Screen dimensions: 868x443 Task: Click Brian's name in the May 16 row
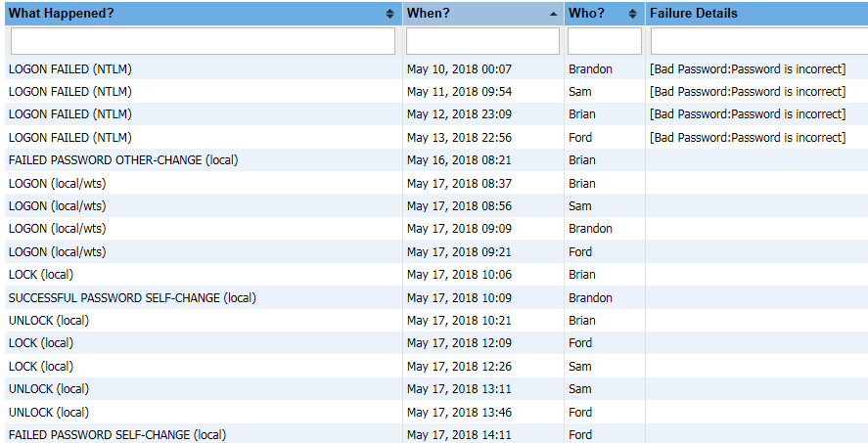point(582,160)
